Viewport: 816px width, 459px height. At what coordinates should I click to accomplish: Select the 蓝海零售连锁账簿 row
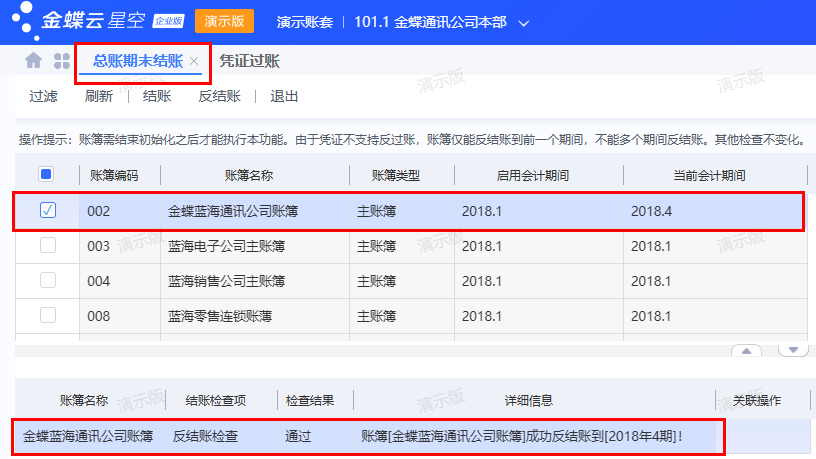411,316
